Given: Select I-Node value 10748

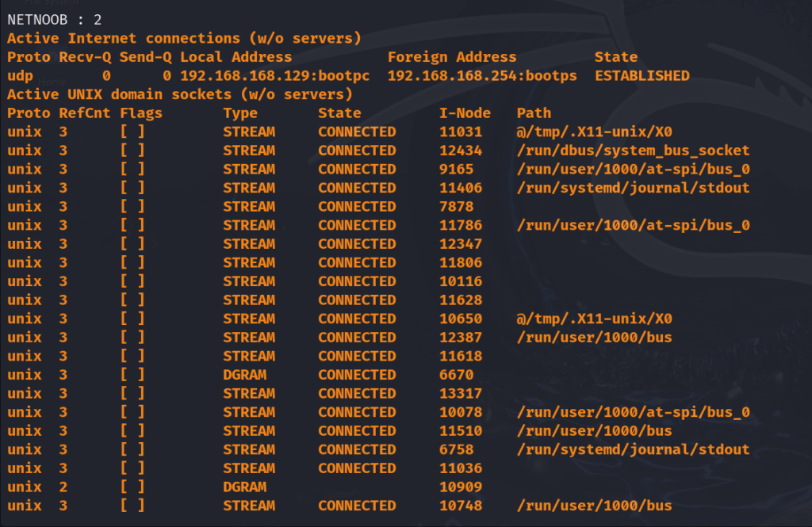Looking at the screenshot, I should [x=461, y=505].
